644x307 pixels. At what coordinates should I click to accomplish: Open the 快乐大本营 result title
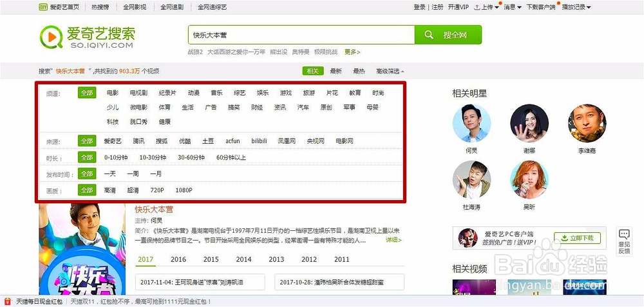pyautogui.click(x=154, y=210)
